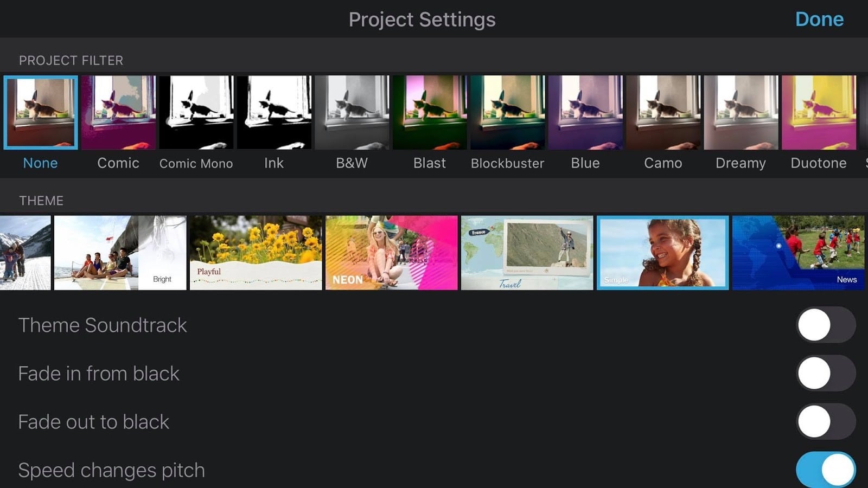Choose the Bright theme
Image resolution: width=868 pixels, height=488 pixels.
point(120,253)
